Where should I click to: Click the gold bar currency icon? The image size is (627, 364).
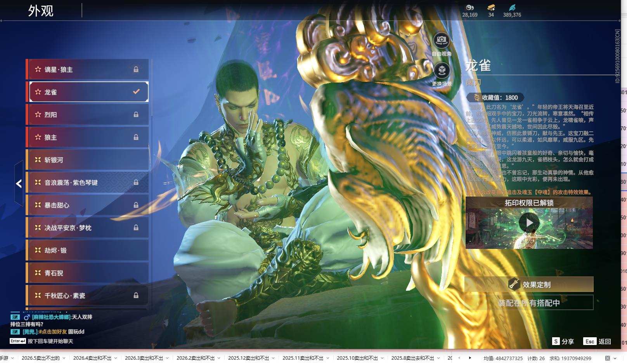[x=491, y=8]
